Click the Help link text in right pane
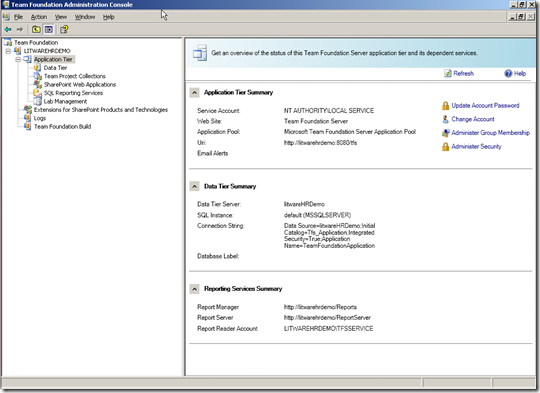The height and width of the screenshot is (393, 540). point(520,73)
